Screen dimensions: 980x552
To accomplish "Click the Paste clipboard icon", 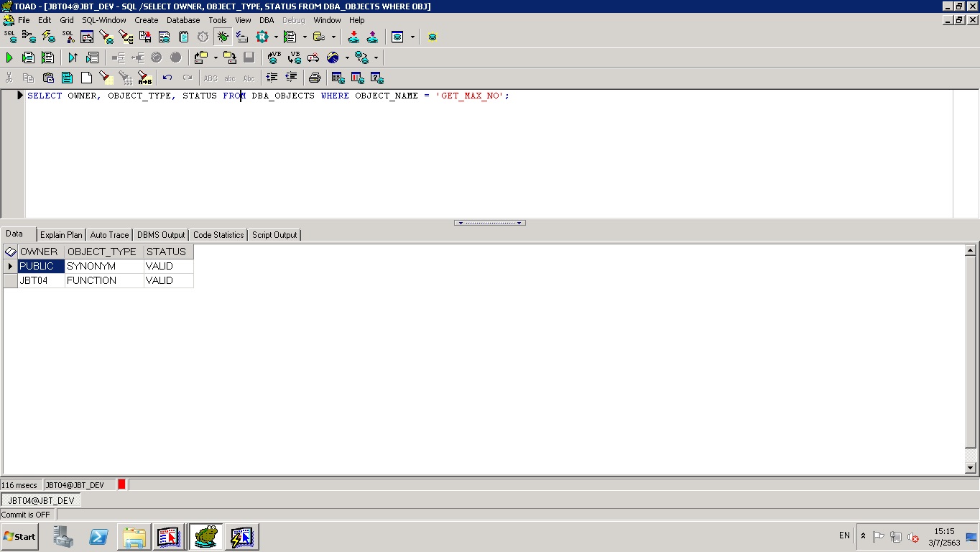I will [48, 78].
